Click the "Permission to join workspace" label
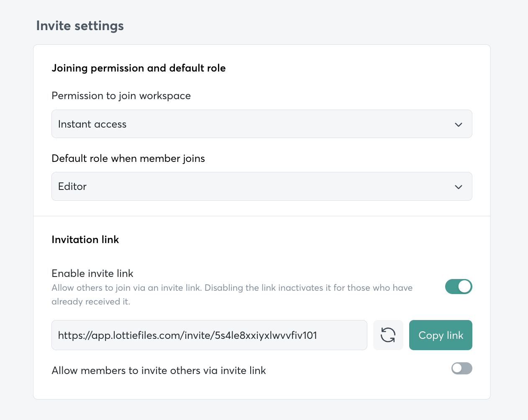Image resolution: width=528 pixels, height=420 pixels. click(121, 96)
